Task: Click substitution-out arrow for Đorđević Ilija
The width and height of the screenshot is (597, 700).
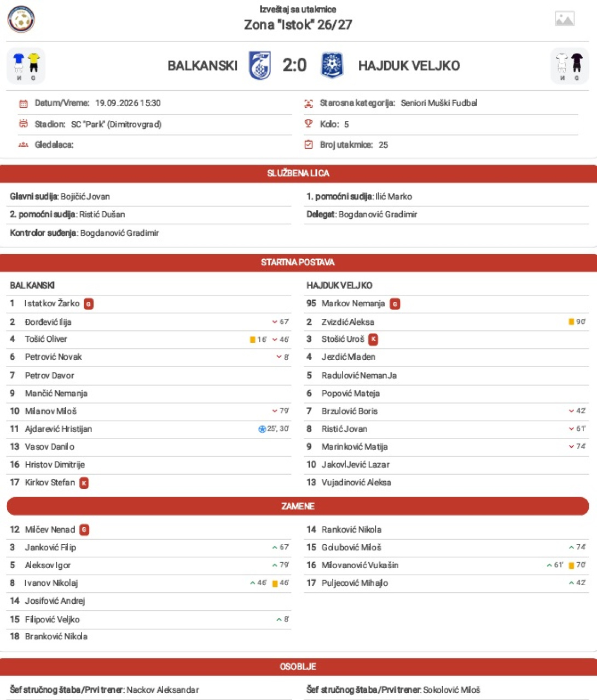Action: 275,322
